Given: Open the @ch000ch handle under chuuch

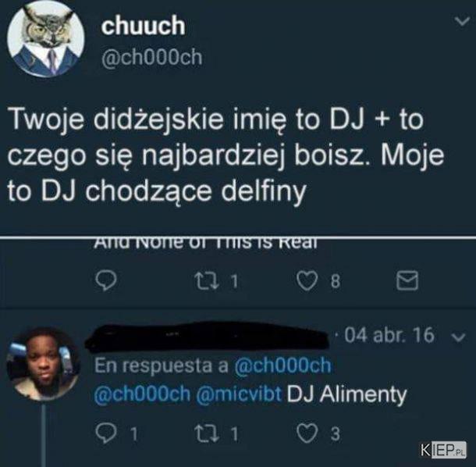Looking at the screenshot, I should 151,56.
